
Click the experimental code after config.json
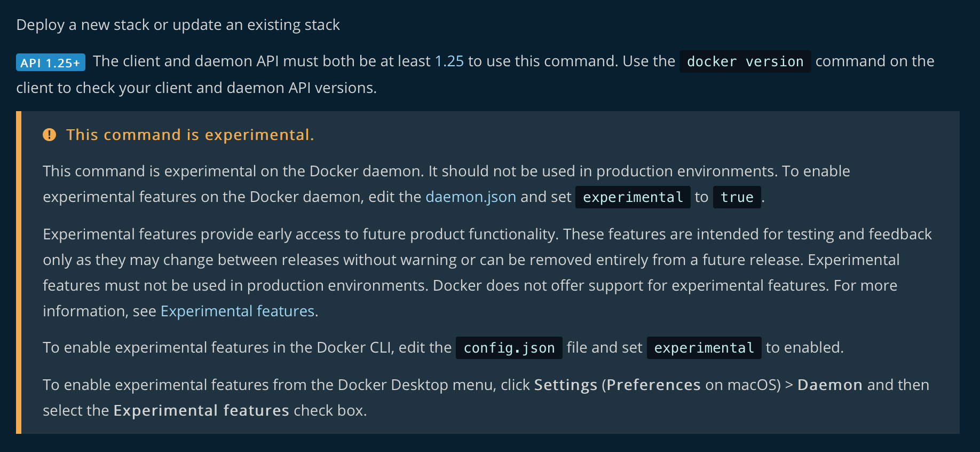pos(704,348)
